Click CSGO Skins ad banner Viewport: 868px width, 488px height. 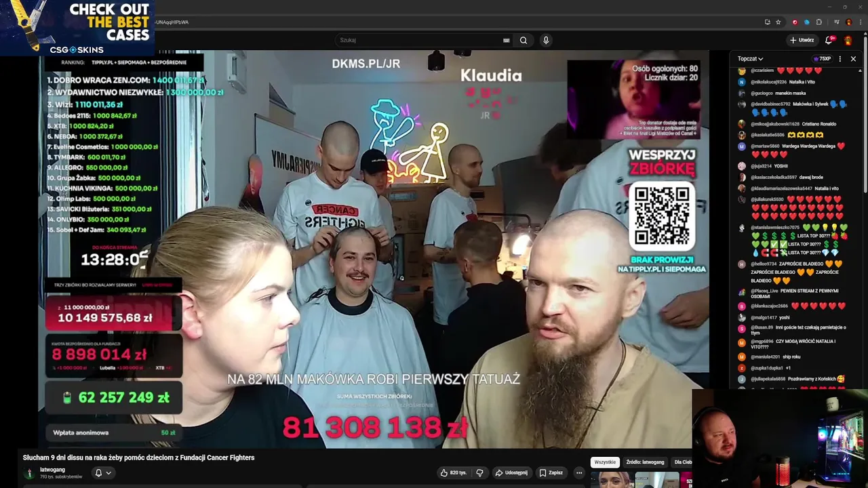(x=77, y=28)
